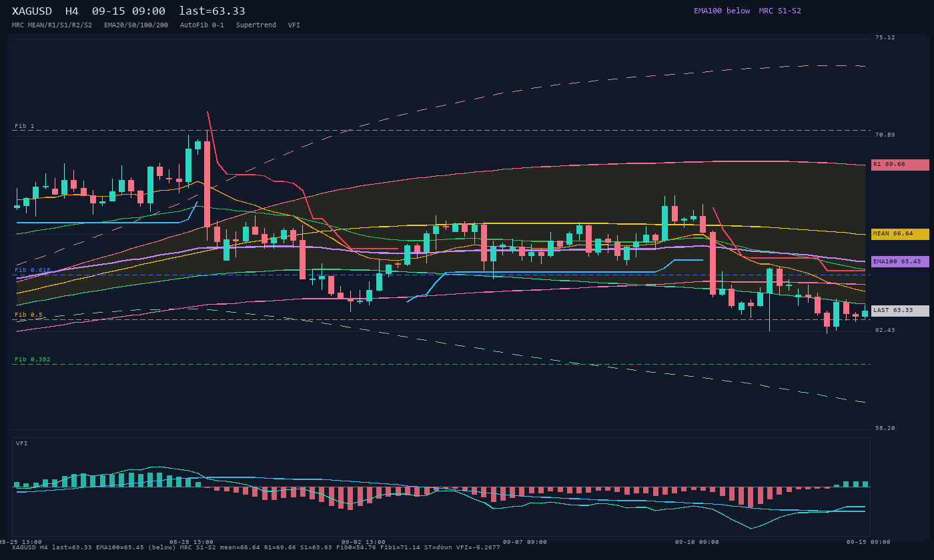Click the Supertrend legend entry
The width and height of the screenshot is (934, 560).
pyautogui.click(x=256, y=25)
